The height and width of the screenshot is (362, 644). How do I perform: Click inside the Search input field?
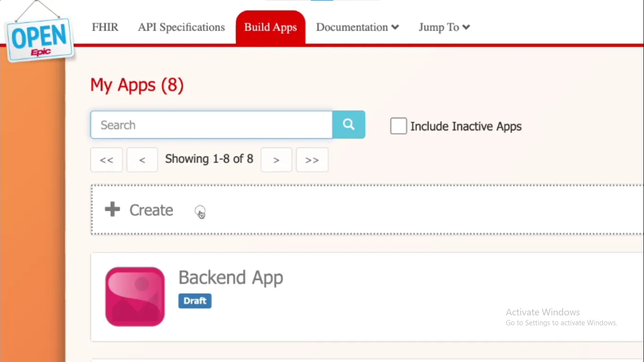tap(211, 124)
